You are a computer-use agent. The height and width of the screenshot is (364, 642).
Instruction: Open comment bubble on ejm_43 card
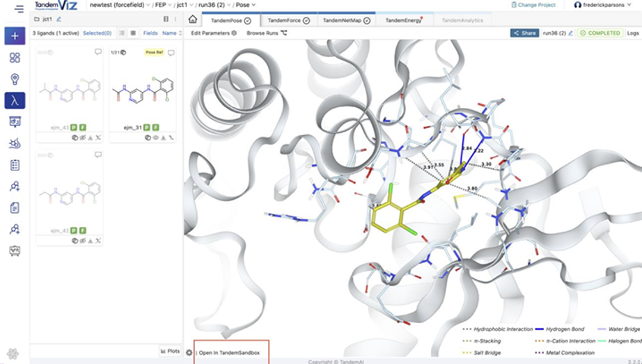(98, 52)
